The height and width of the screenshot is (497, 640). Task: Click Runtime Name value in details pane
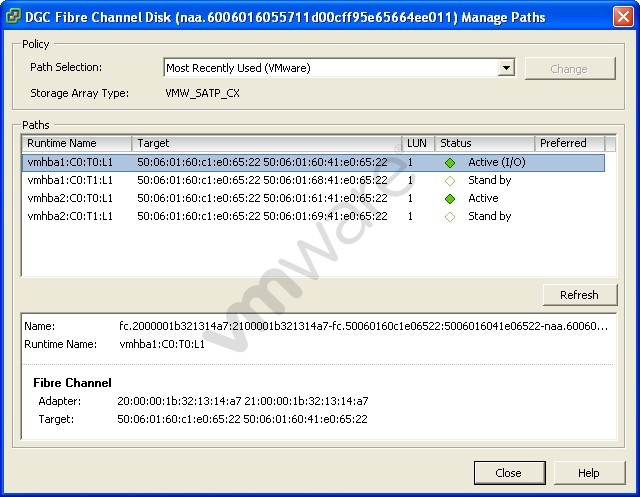(162, 344)
